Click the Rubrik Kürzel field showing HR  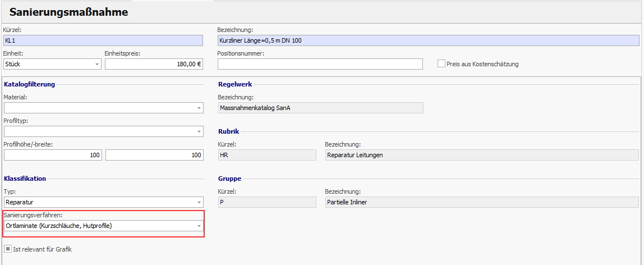pyautogui.click(x=266, y=155)
